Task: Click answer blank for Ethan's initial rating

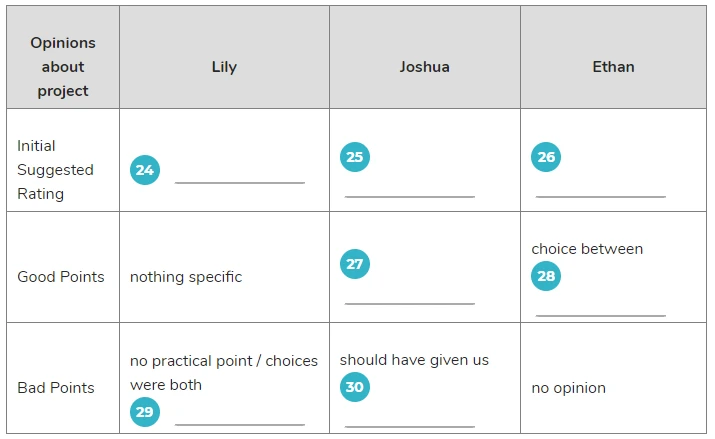Action: (x=601, y=191)
